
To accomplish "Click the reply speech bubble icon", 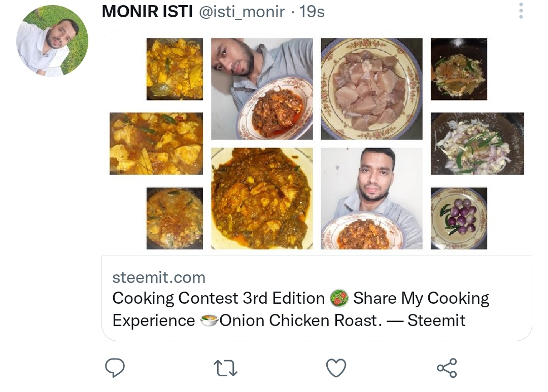I will (x=115, y=368).
